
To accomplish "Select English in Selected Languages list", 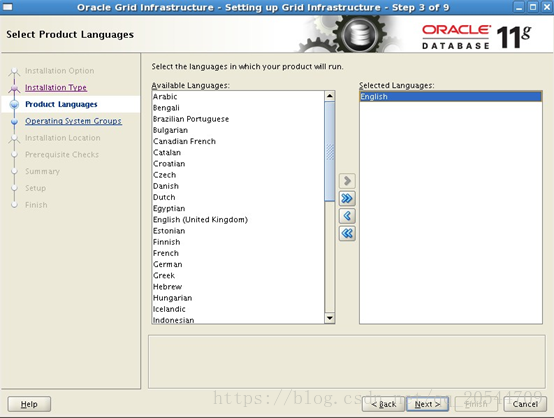I will tap(450, 97).
